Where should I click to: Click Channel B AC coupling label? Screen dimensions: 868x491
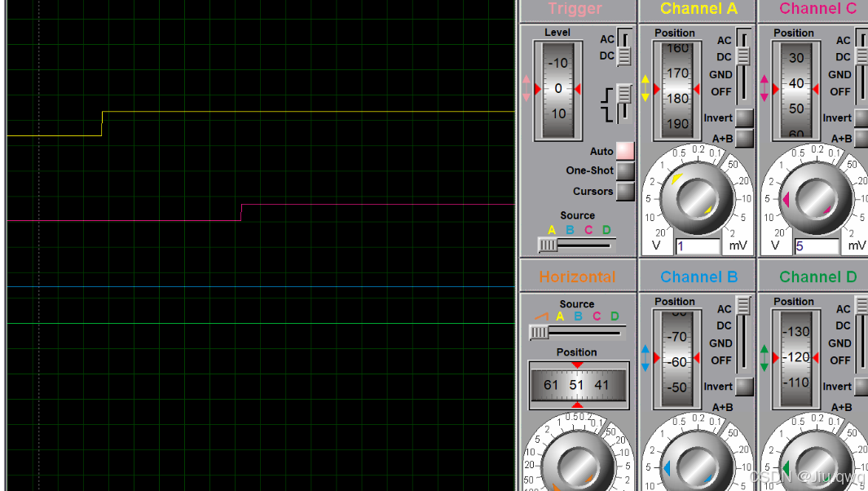click(x=724, y=308)
